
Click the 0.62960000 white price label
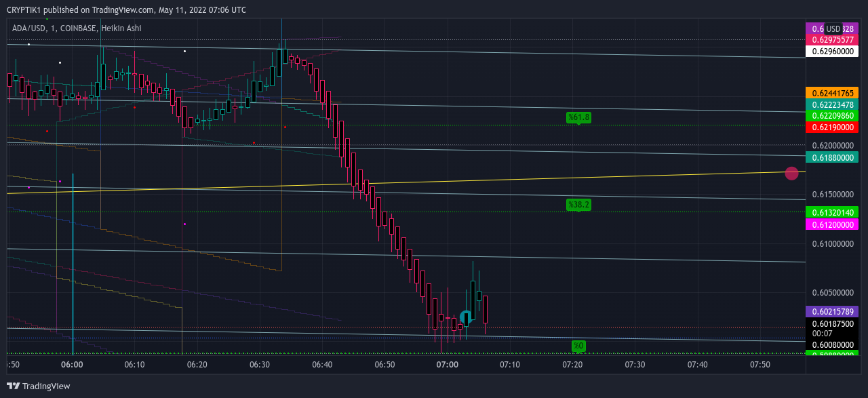point(832,51)
